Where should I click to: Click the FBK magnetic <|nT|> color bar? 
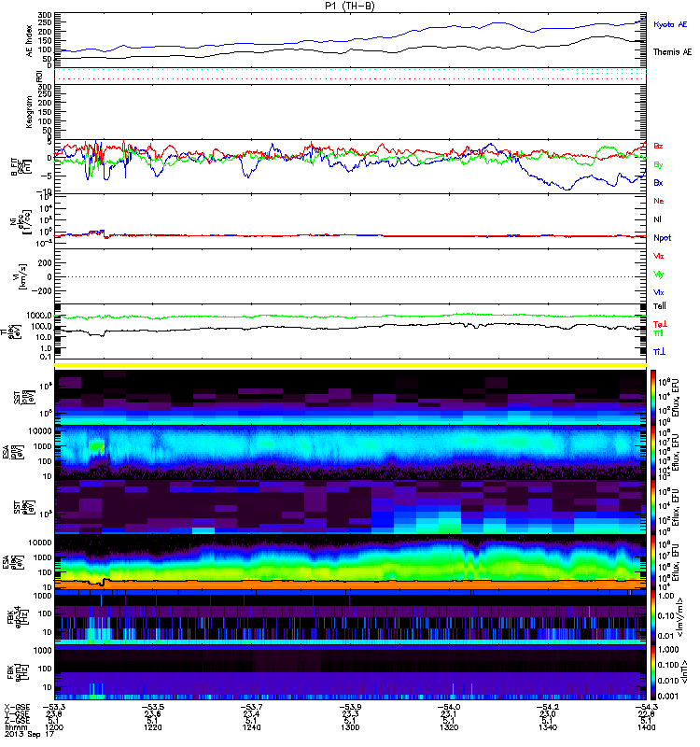point(653,672)
